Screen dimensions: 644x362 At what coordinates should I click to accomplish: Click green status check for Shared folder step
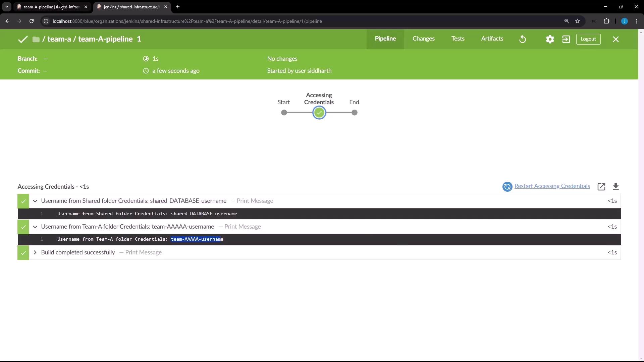(x=23, y=201)
